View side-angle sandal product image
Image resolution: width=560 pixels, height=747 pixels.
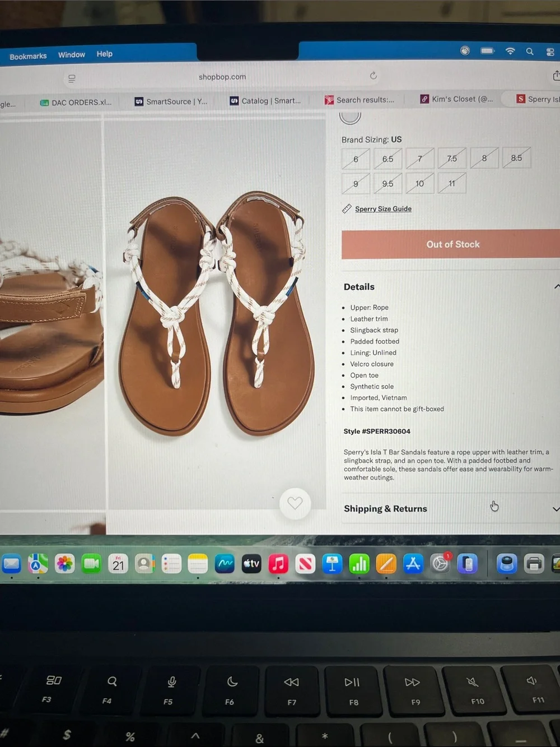52,314
